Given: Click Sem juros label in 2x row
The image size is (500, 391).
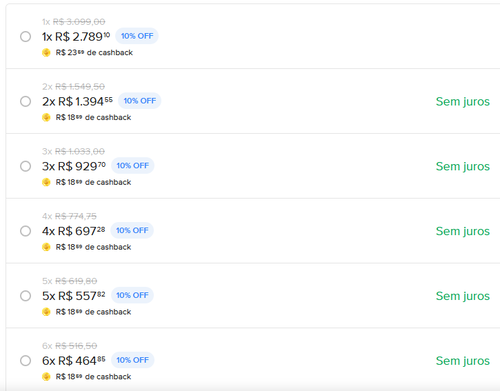Looking at the screenshot, I should (463, 102).
